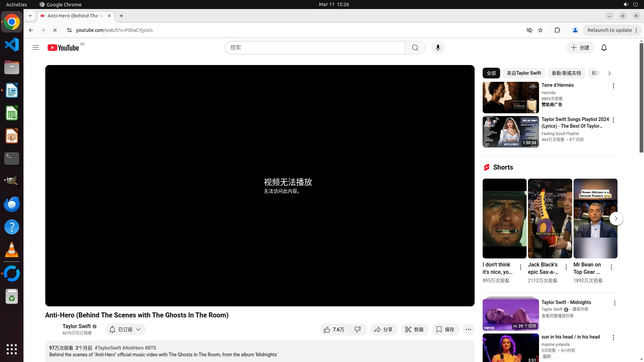Toggle the dislike thumbs-down button
The height and width of the screenshot is (362, 644).
(358, 329)
